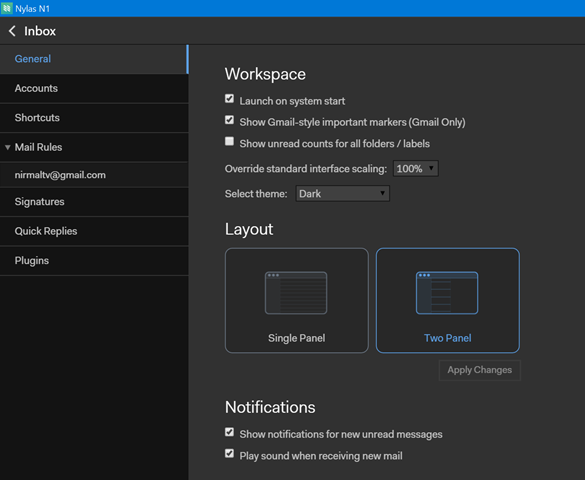Enable Show unread counts for all folders
Screen dimensions: 585x480
[229, 141]
